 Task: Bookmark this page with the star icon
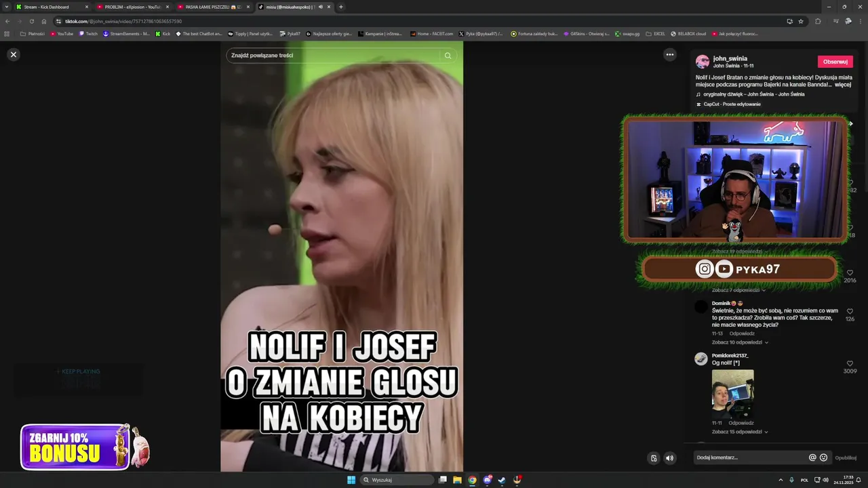coord(801,21)
